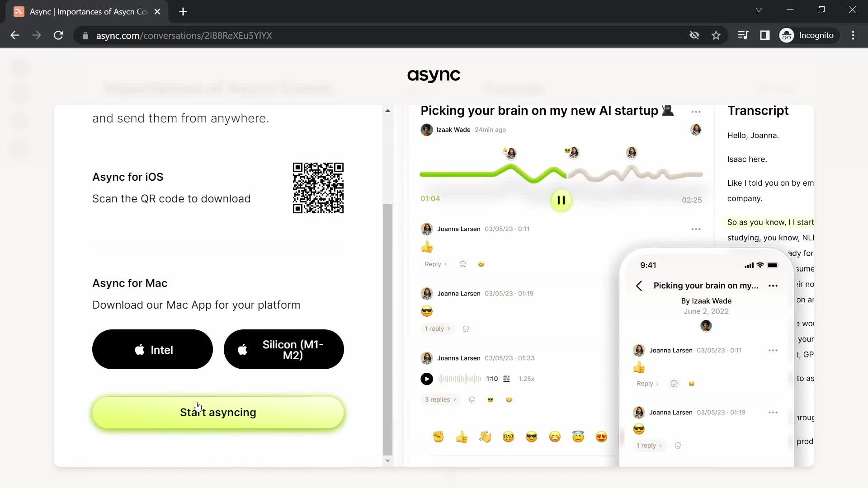Click the back arrow in mobile preview
This screenshot has width=868, height=488.
[x=639, y=286]
